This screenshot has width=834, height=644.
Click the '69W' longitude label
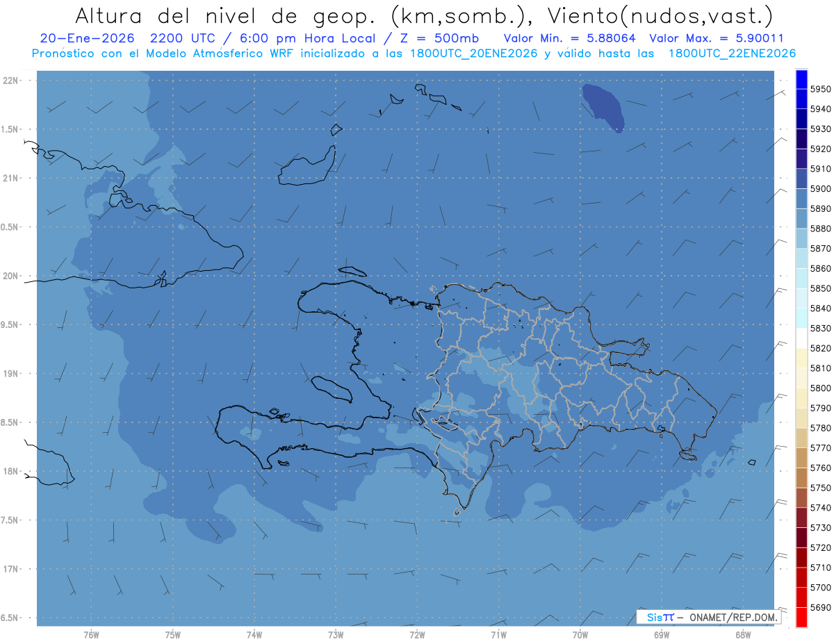[x=662, y=636]
